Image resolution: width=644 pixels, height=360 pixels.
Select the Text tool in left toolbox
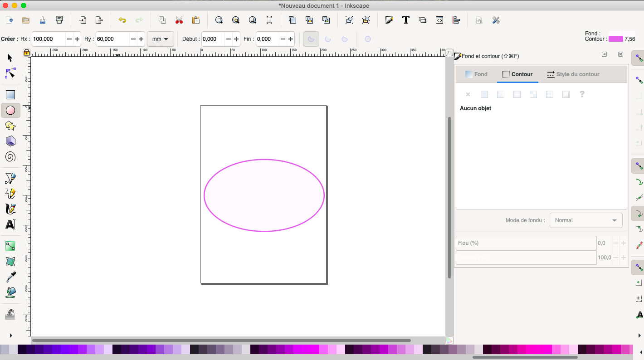click(10, 224)
